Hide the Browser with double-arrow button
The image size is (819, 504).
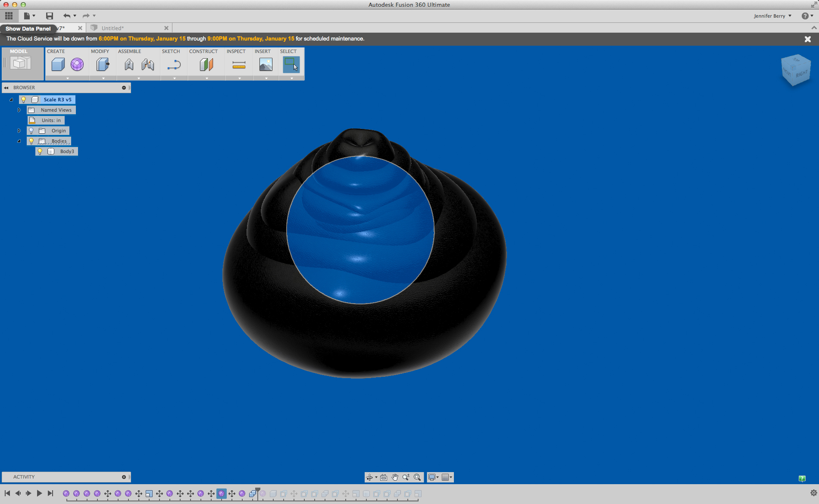coord(6,88)
